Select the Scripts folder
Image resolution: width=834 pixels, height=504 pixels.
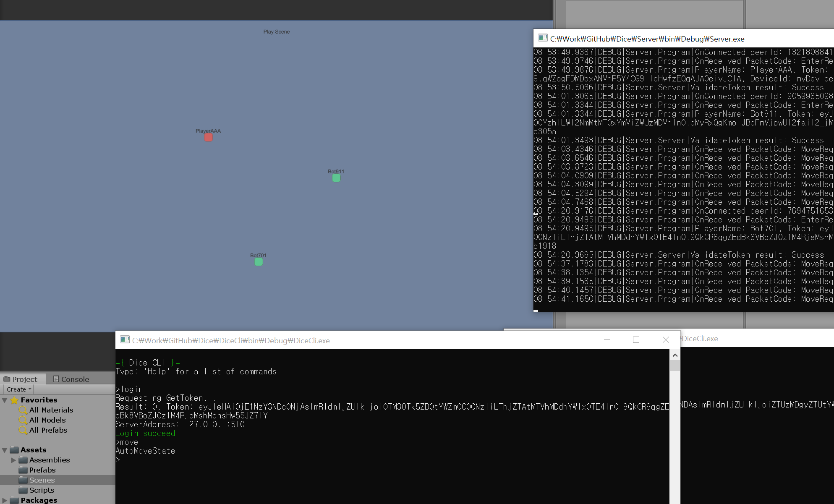pos(42,490)
